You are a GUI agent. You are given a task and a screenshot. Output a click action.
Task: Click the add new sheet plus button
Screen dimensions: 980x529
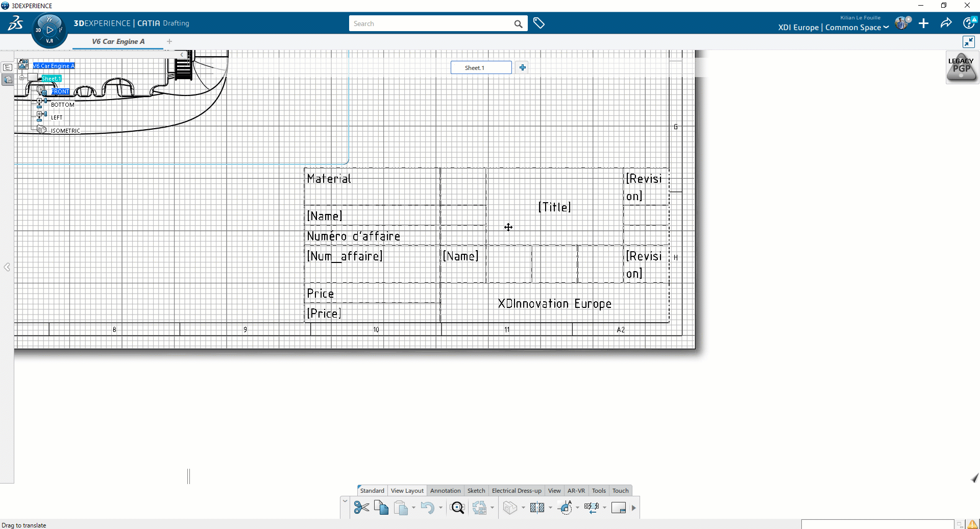(x=522, y=67)
